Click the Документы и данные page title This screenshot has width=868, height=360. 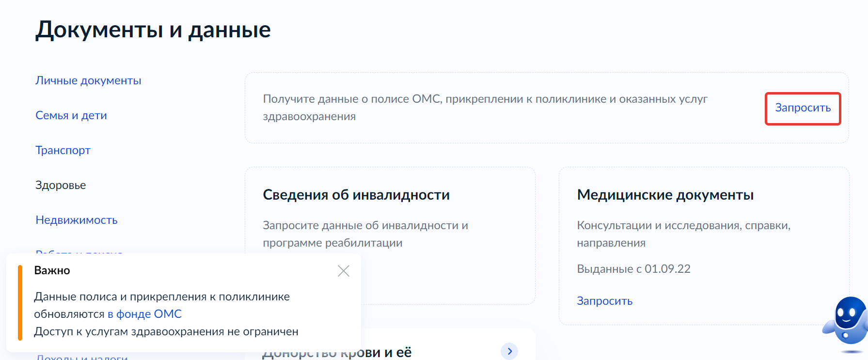coord(153,30)
